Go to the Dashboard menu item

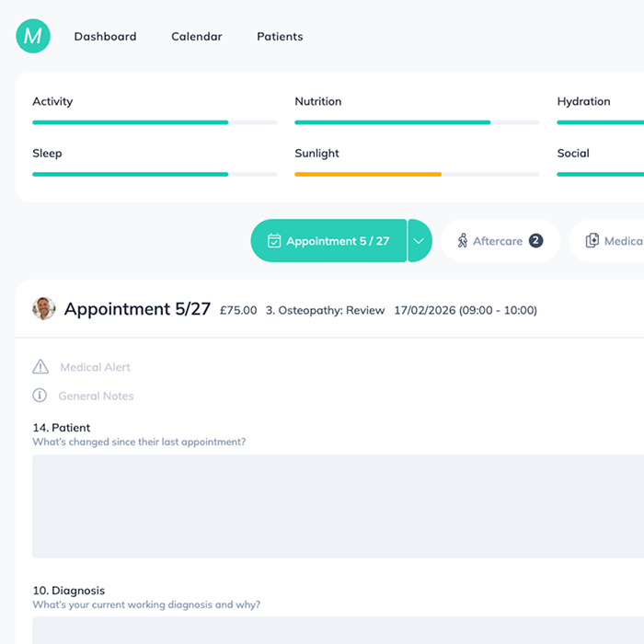click(x=105, y=37)
